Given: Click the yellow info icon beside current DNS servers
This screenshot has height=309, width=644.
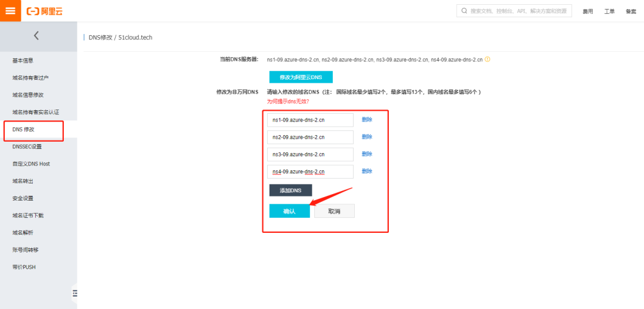Looking at the screenshot, I should pos(488,59).
